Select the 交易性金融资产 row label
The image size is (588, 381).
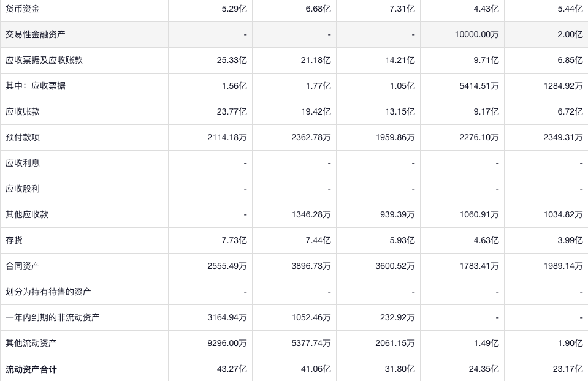click(x=36, y=34)
